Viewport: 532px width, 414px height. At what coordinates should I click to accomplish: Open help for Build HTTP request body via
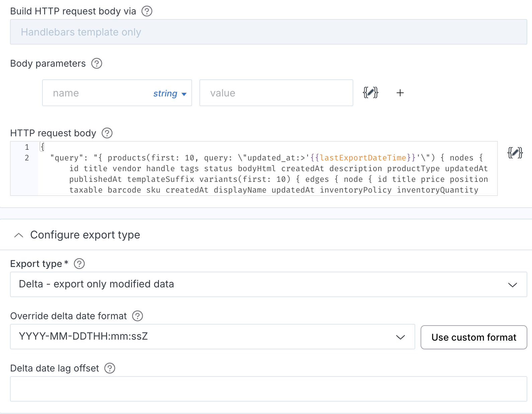pyautogui.click(x=147, y=11)
